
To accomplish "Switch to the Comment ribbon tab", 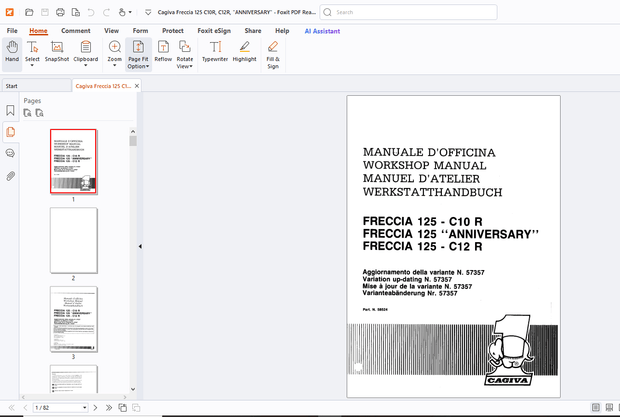I will [x=76, y=31].
